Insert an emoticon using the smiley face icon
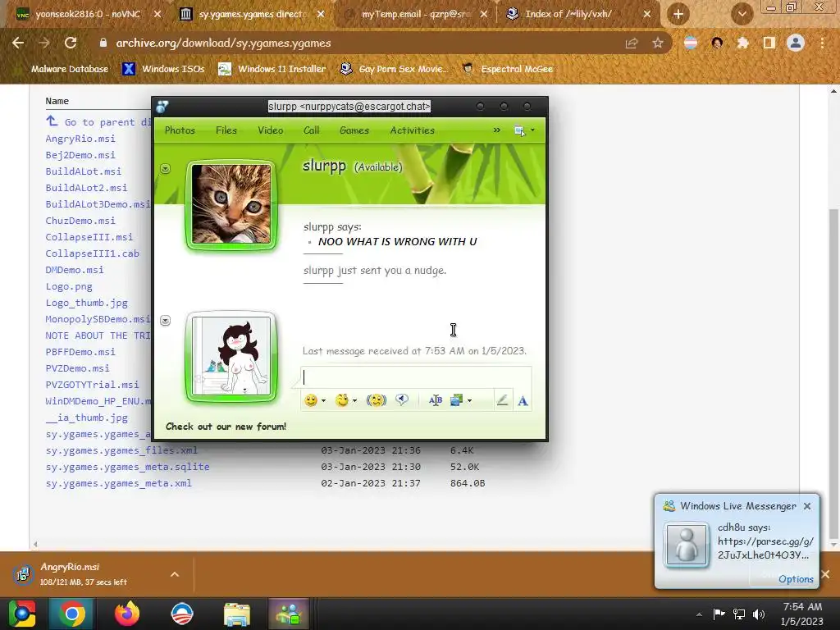 click(x=311, y=400)
